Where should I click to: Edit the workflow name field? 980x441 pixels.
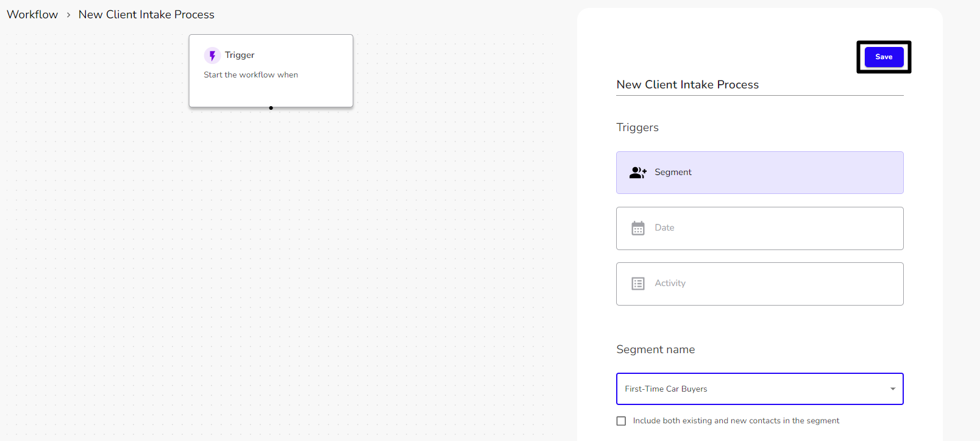click(759, 85)
